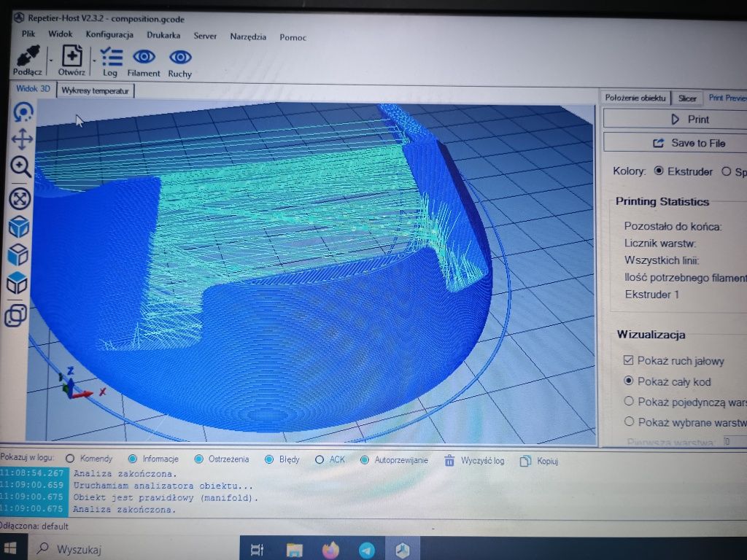This screenshot has width=747, height=560.
Task: Expand the dropdown arrow next to Otwórz
Action: pyautogui.click(x=94, y=61)
